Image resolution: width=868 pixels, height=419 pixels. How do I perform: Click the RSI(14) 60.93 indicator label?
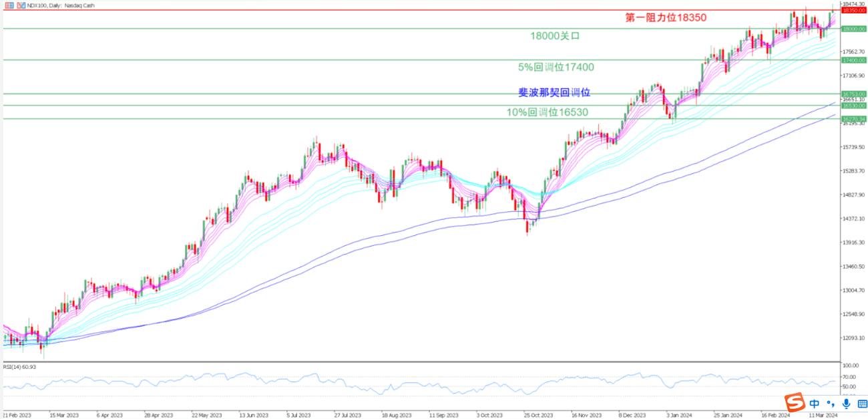click(x=19, y=367)
